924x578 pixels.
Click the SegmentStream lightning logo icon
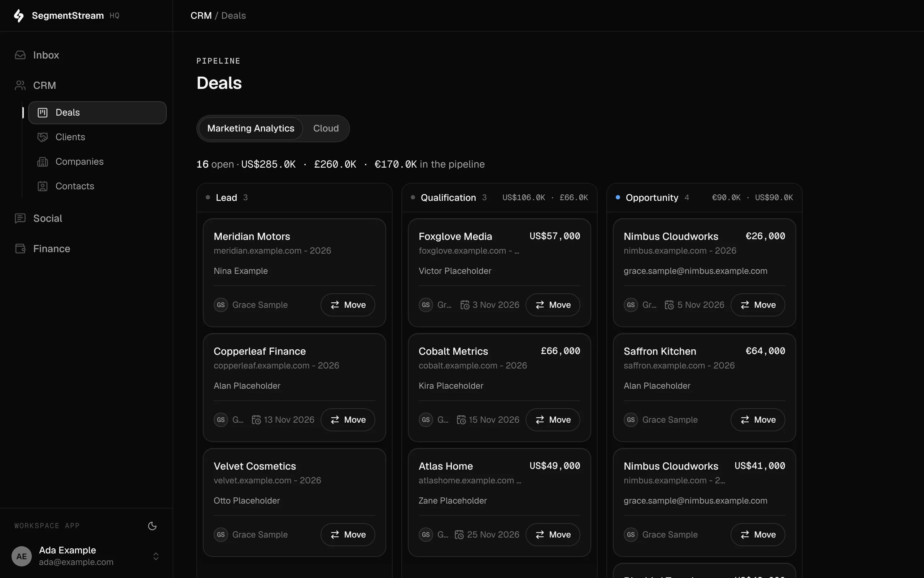click(19, 16)
